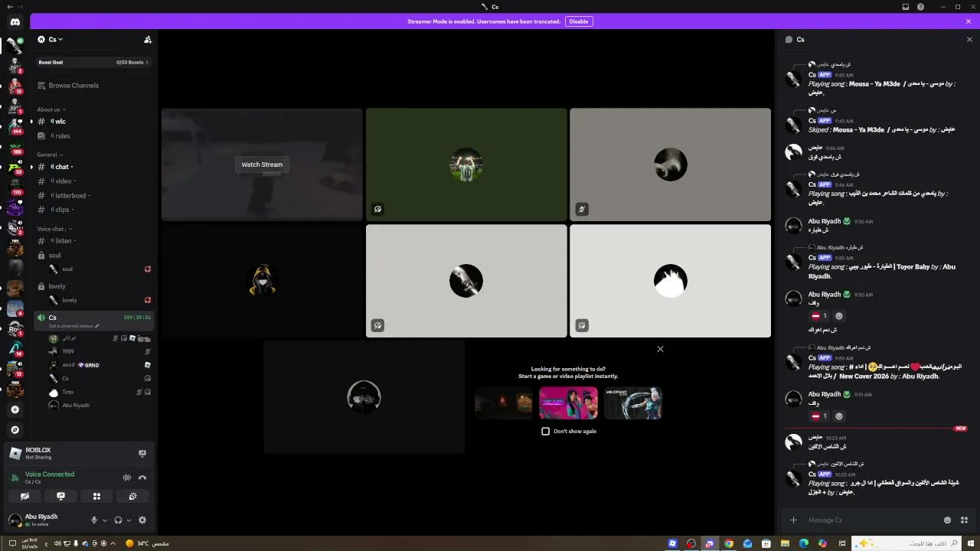Image resolution: width=980 pixels, height=551 pixels.
Task: Select the VALORANT activity thumbnail
Action: (x=633, y=403)
